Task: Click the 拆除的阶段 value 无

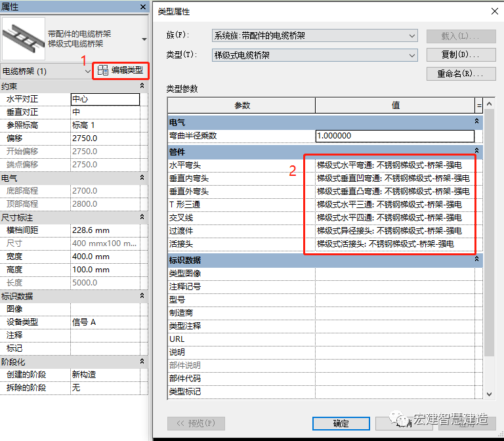Action: point(105,388)
